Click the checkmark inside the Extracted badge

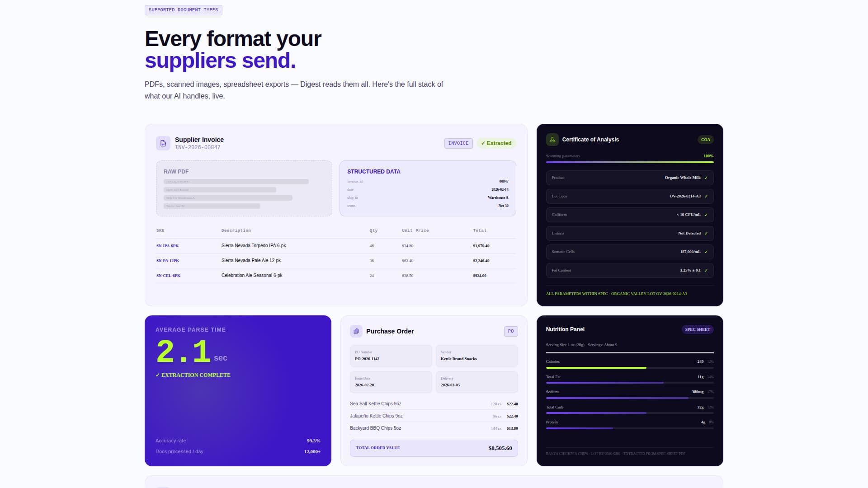tap(484, 143)
